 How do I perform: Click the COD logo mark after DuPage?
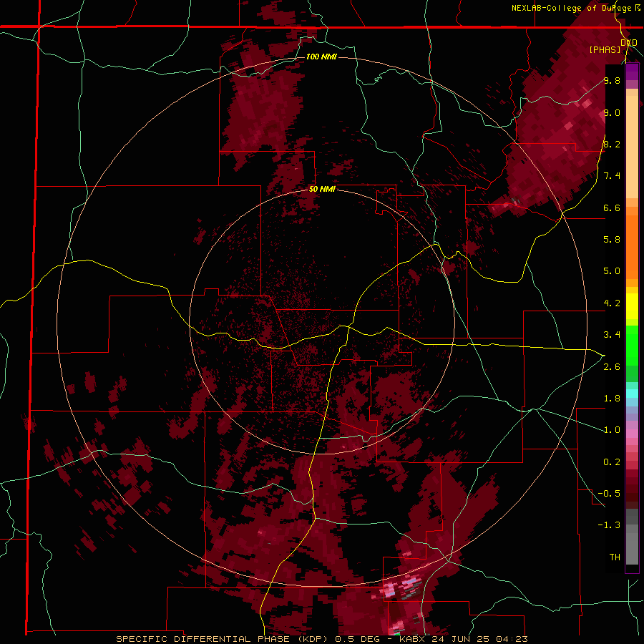coord(638,8)
